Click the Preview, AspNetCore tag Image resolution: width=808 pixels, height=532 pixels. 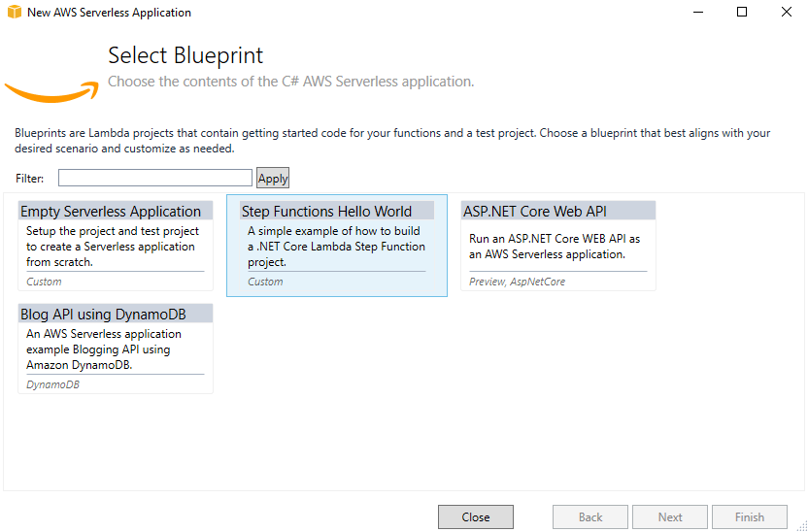517,282
